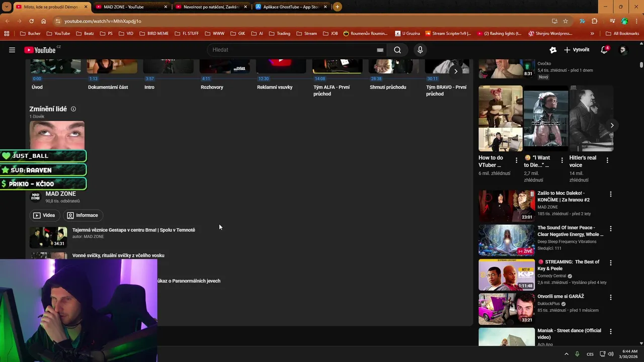This screenshot has width=644, height=362.
Task: Open the YouTube hamburger guide menu
Action: (12, 50)
